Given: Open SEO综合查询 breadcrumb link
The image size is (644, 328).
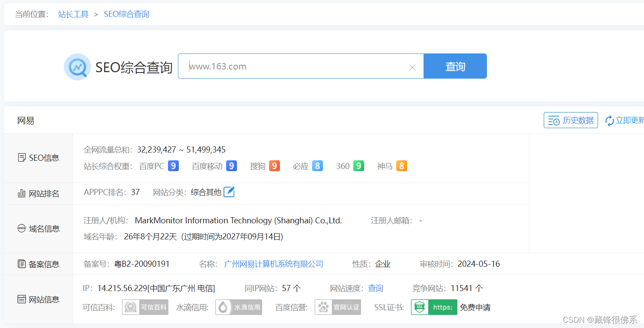Looking at the screenshot, I should 126,14.
